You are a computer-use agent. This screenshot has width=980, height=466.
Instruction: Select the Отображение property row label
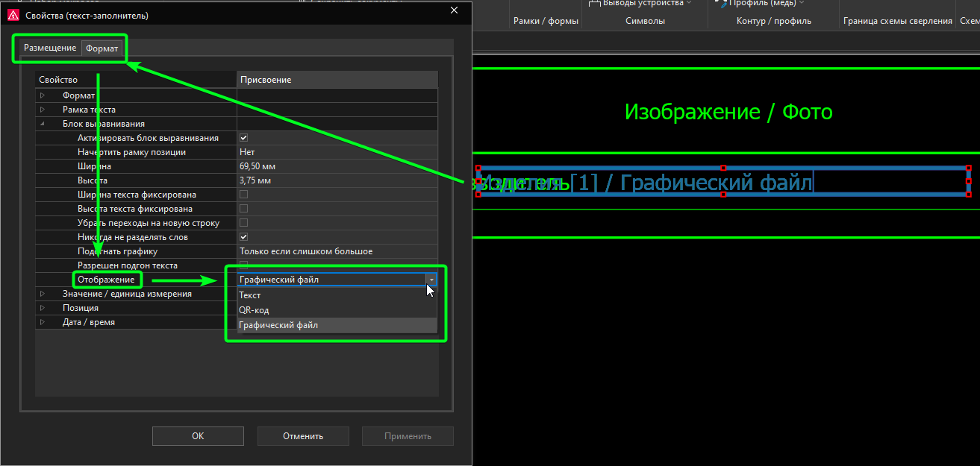point(106,280)
